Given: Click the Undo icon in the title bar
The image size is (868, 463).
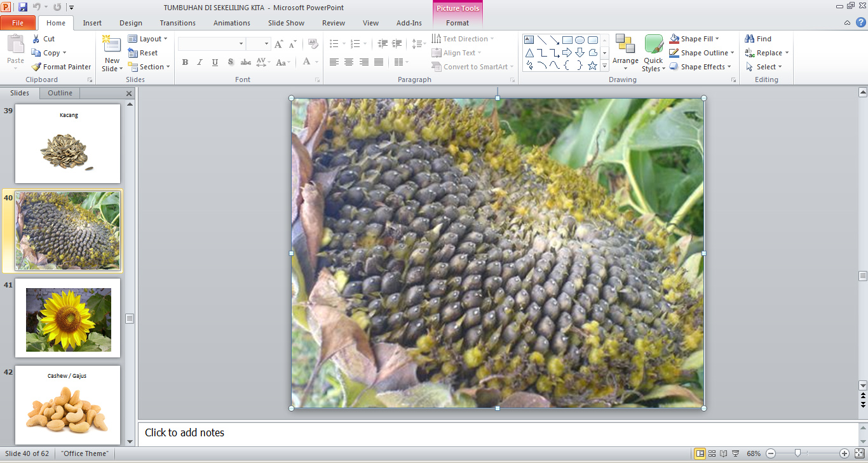Looking at the screenshot, I should click(x=37, y=7).
